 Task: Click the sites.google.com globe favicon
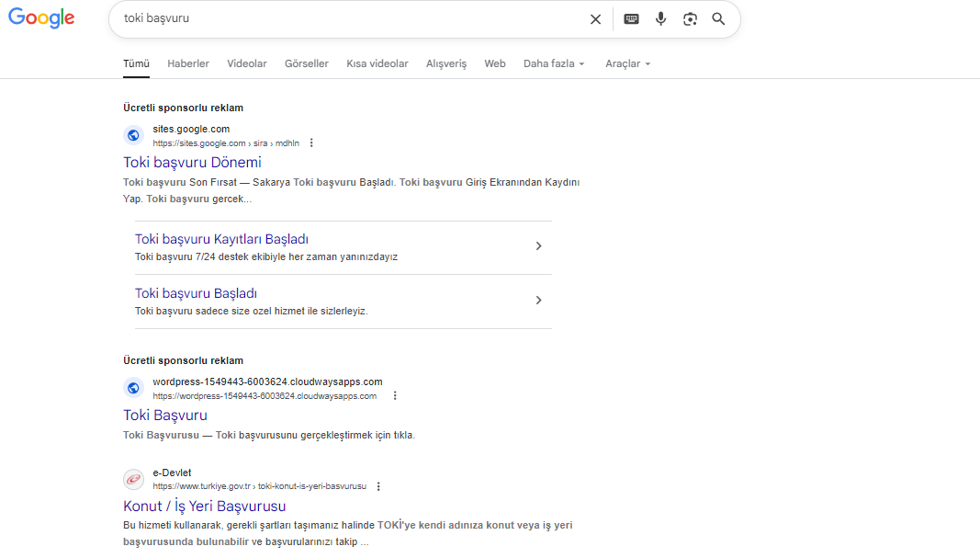[x=133, y=135]
